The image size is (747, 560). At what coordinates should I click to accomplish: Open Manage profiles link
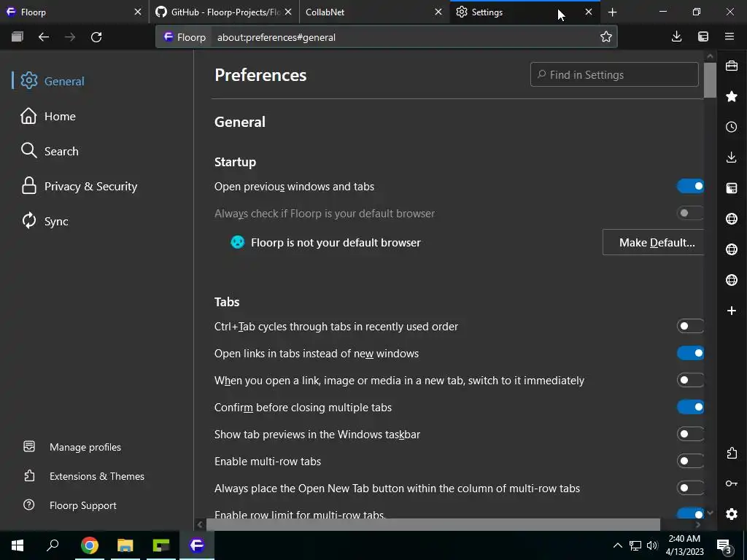tap(85, 447)
